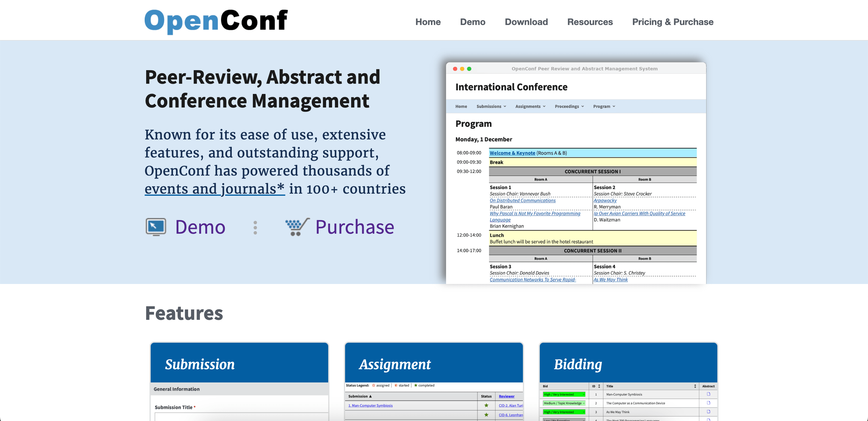Screen dimensions: 868x421
Task: Click the 'started' star in the Status Legend
Action: [x=396, y=385]
